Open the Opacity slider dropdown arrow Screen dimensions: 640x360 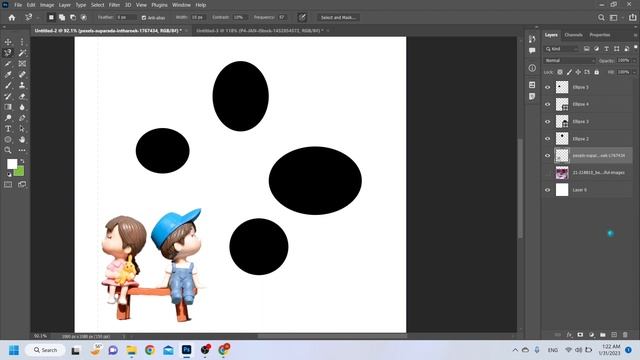(633, 60)
